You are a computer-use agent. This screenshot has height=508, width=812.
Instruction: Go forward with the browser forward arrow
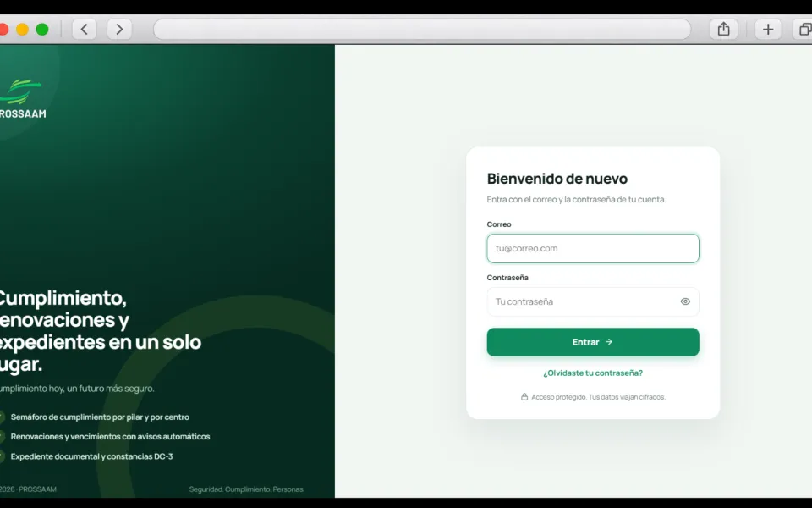coord(119,29)
